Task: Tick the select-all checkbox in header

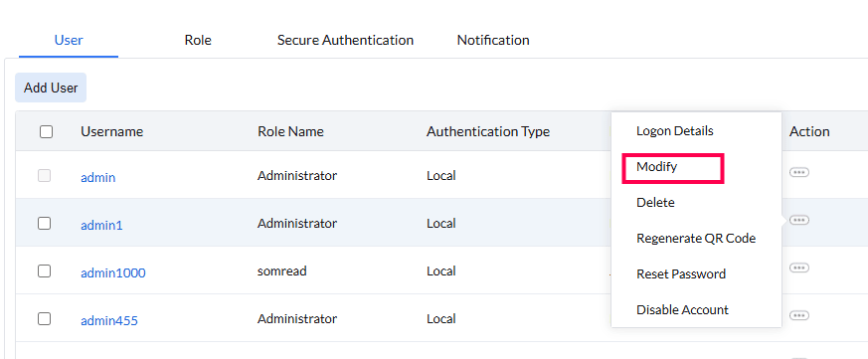Action: [x=47, y=131]
